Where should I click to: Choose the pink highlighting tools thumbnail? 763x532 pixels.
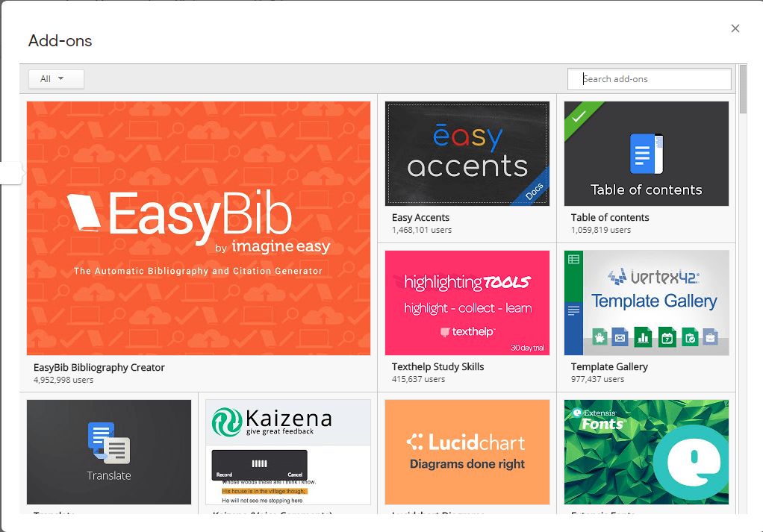[x=467, y=303]
